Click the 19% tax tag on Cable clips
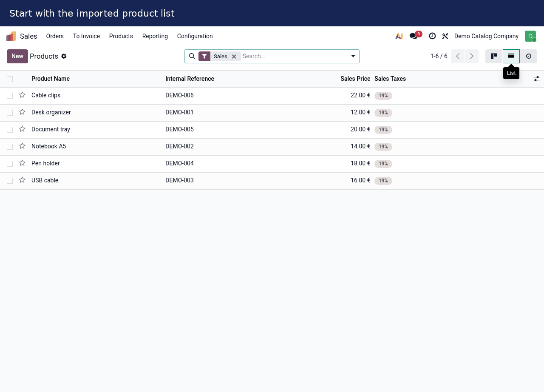The image size is (544, 392). 383,96
